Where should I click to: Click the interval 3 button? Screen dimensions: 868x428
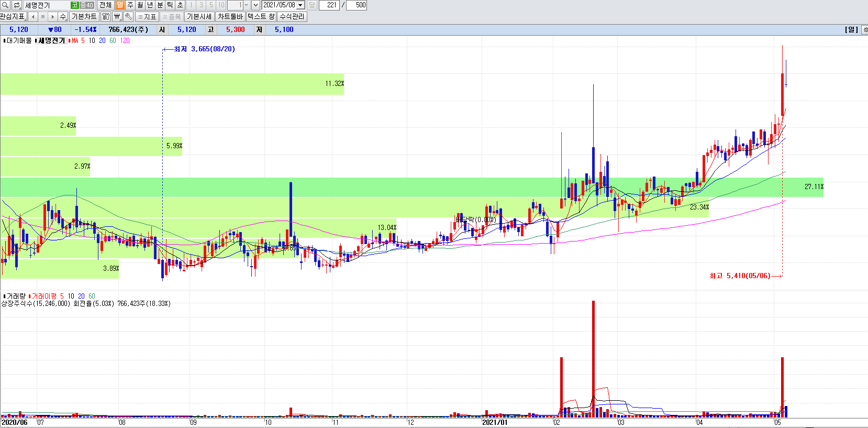[201, 5]
